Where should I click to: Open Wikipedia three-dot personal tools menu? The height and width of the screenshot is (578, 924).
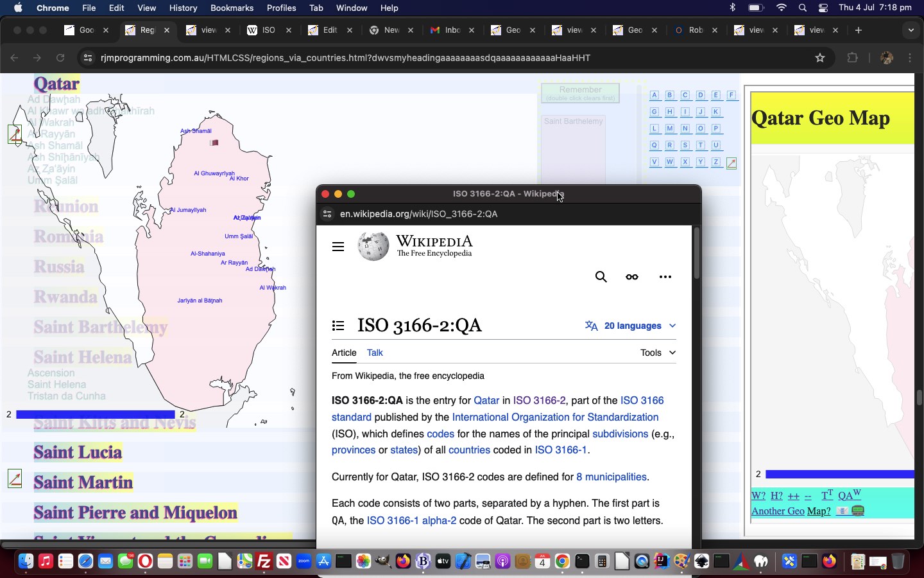pos(665,277)
